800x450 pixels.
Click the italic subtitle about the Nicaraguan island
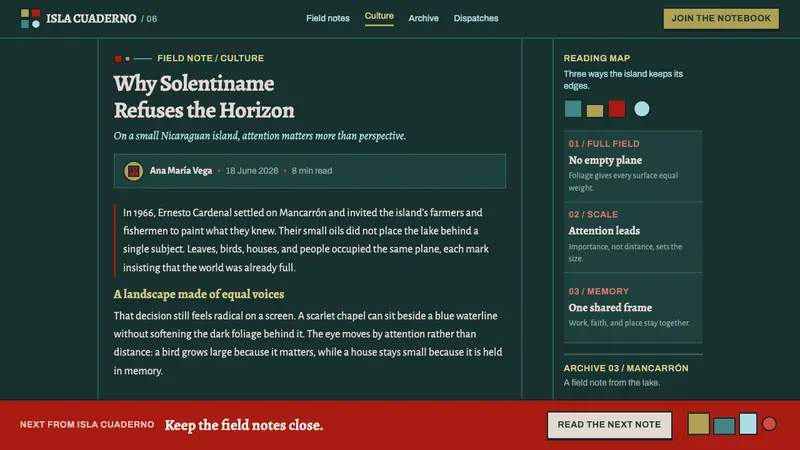pos(260,136)
